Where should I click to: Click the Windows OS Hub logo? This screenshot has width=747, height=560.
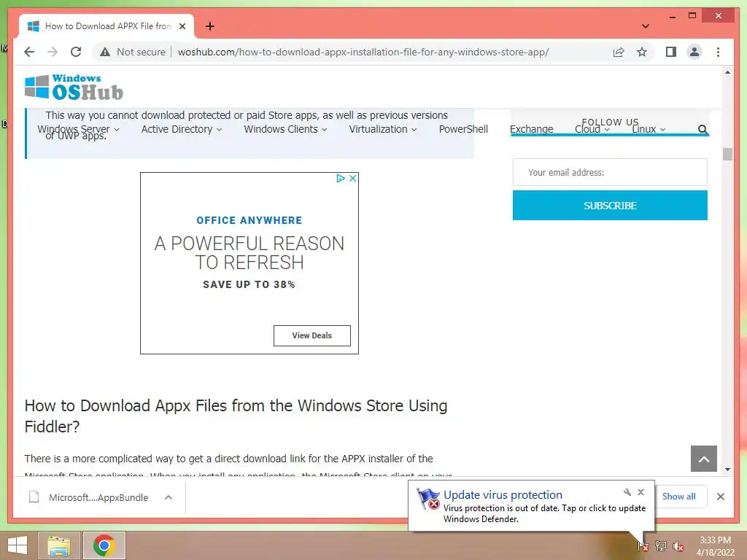click(74, 87)
